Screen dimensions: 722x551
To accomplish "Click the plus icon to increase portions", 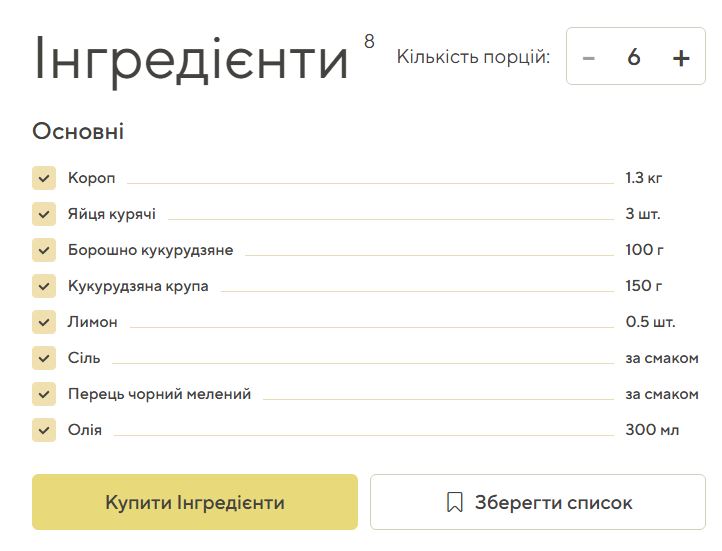I will coord(681,57).
